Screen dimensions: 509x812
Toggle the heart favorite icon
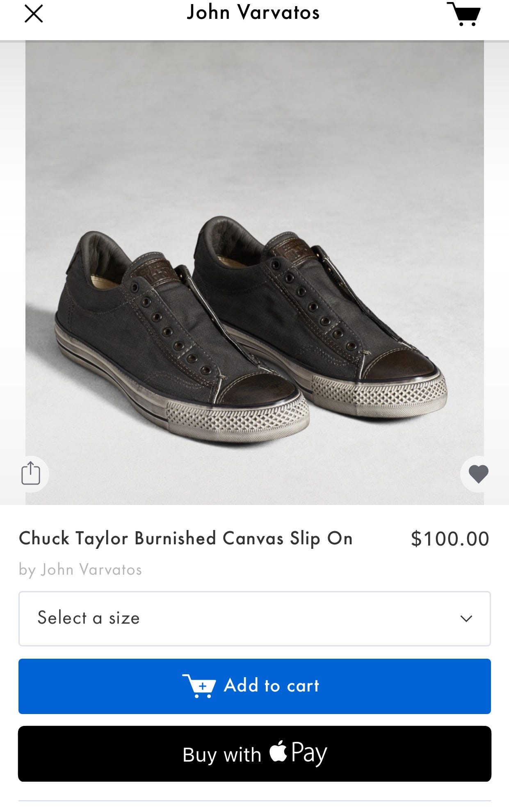pos(478,474)
